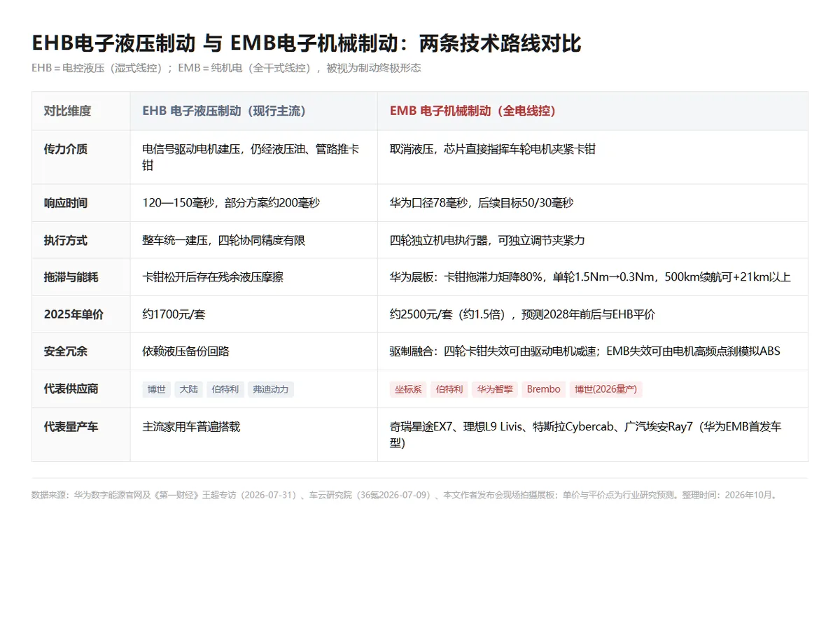Click the red "伯特利" tag in EMB column

(x=449, y=389)
